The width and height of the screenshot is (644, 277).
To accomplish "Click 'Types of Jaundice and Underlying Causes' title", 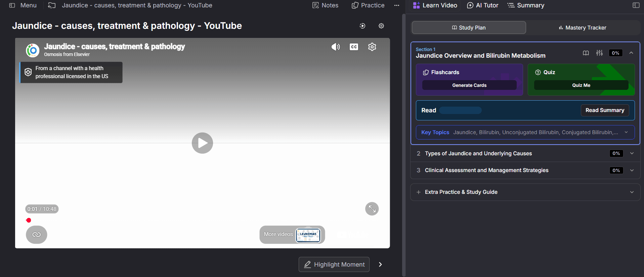I will (x=478, y=153).
